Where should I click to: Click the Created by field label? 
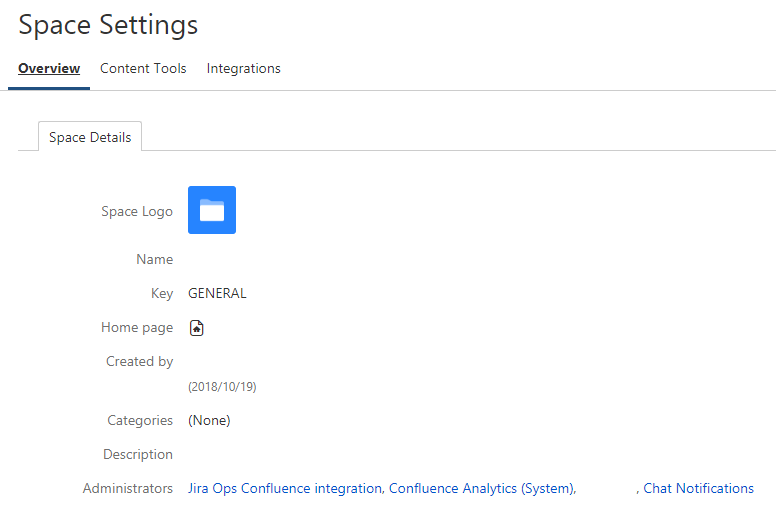pyautogui.click(x=140, y=361)
